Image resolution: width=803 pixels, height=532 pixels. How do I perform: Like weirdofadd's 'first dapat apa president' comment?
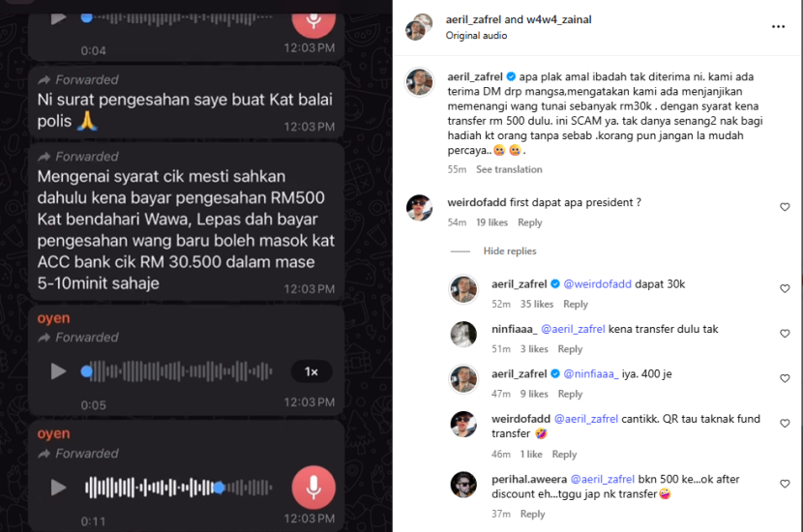[785, 207]
